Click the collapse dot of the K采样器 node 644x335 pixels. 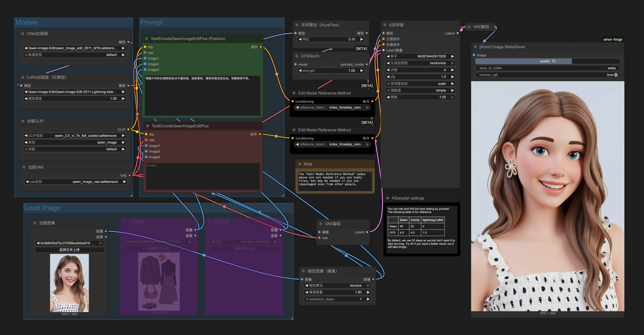point(385,25)
